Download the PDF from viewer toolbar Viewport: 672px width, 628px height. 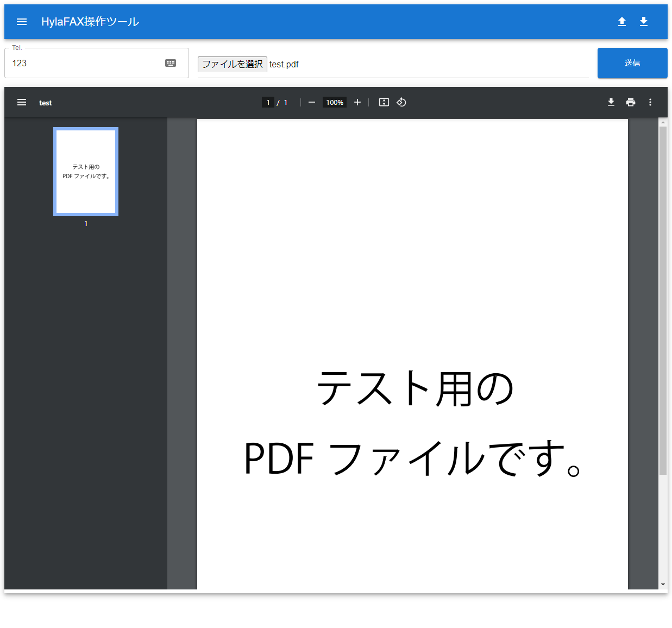pyautogui.click(x=611, y=102)
